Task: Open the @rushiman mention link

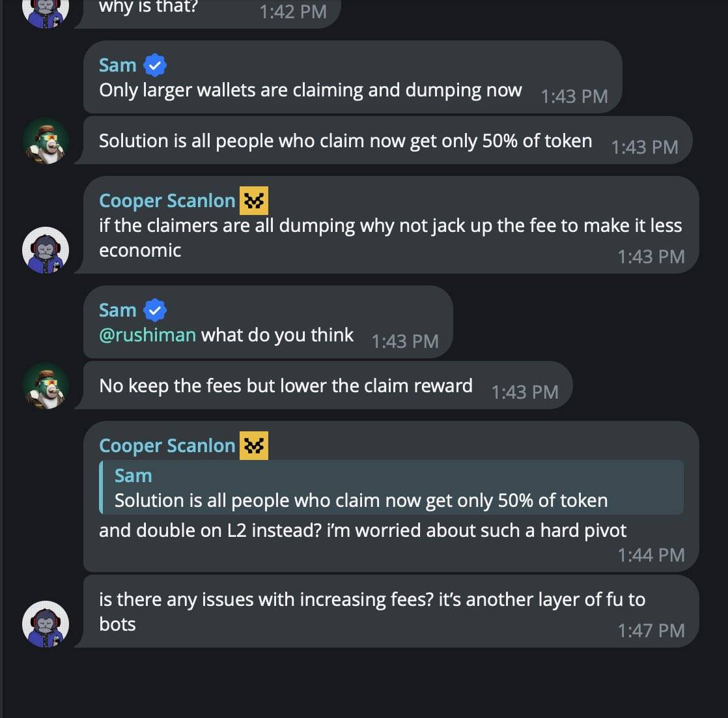Action: point(147,335)
